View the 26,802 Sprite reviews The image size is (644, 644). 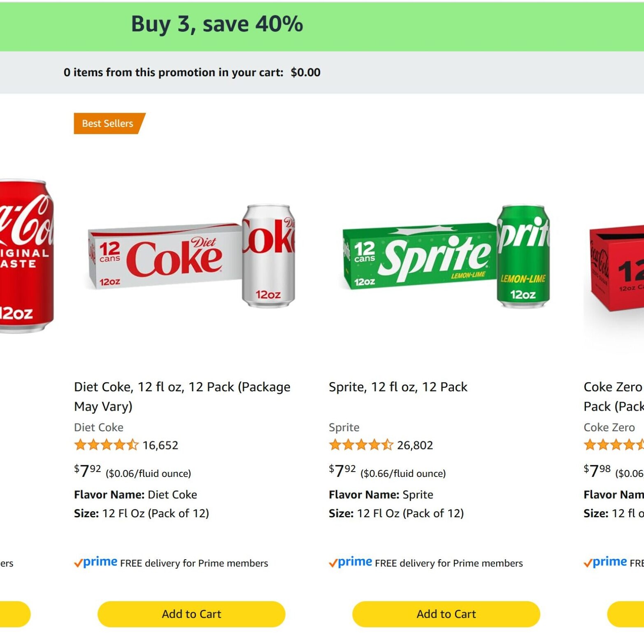click(x=415, y=445)
